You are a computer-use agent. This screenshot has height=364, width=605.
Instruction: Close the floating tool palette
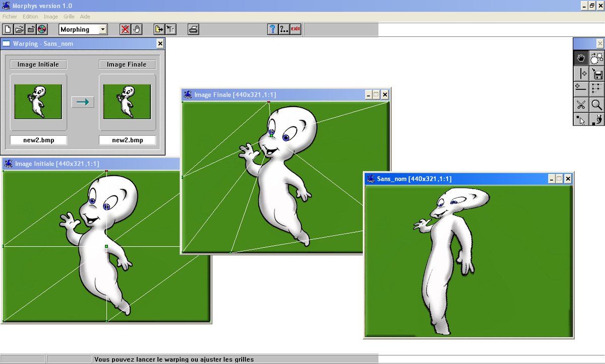click(x=599, y=43)
